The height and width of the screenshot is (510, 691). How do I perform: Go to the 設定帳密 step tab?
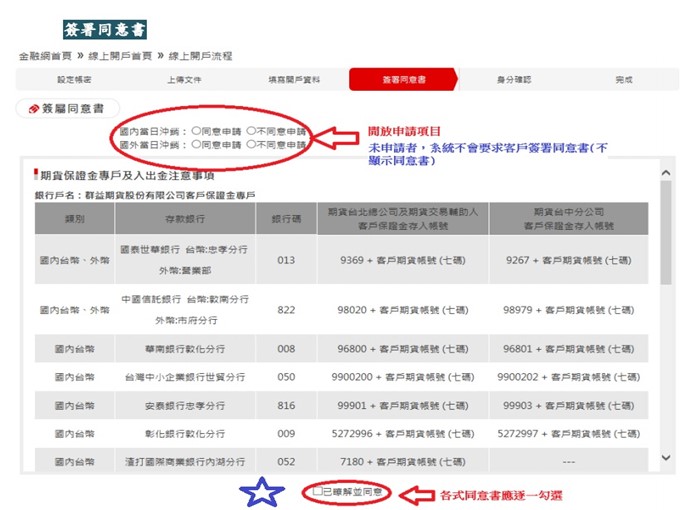(73, 79)
